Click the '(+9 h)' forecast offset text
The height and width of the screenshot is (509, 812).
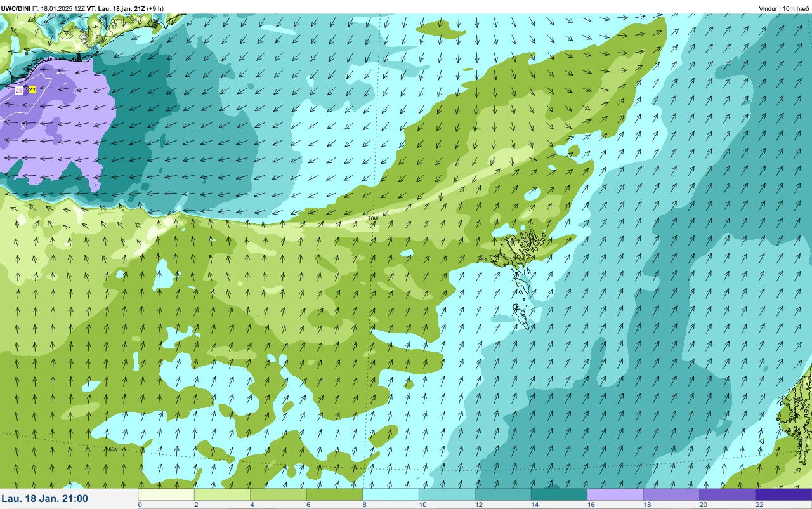155,8
